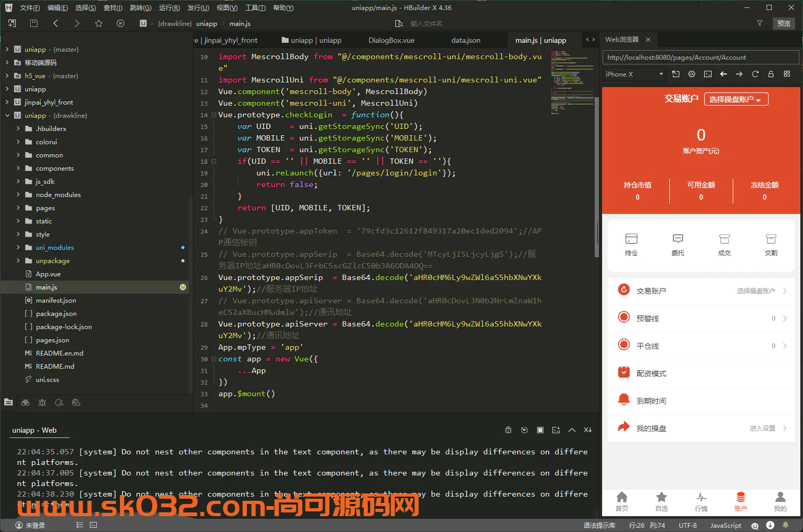803x532 pixels.
Task: Open App.vue in the project tree
Action: tap(48, 274)
